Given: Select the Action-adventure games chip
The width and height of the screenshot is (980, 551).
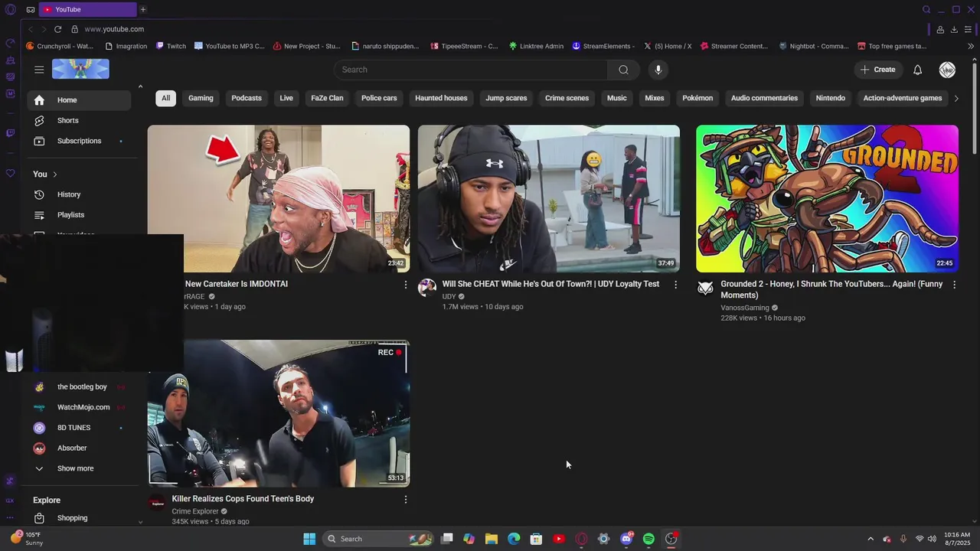Looking at the screenshot, I should pyautogui.click(x=903, y=98).
